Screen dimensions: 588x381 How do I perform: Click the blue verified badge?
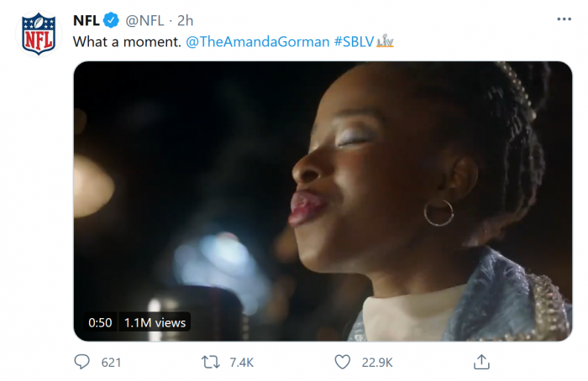tap(113, 20)
